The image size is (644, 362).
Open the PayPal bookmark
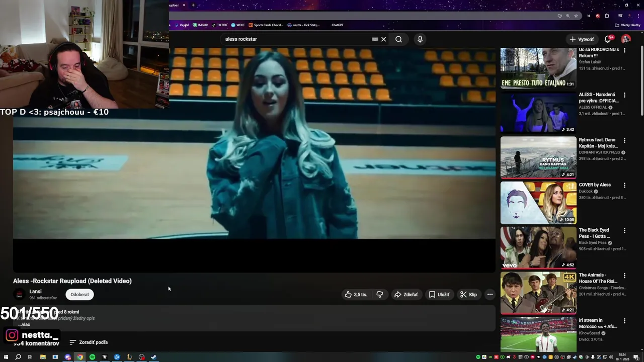[x=182, y=25]
